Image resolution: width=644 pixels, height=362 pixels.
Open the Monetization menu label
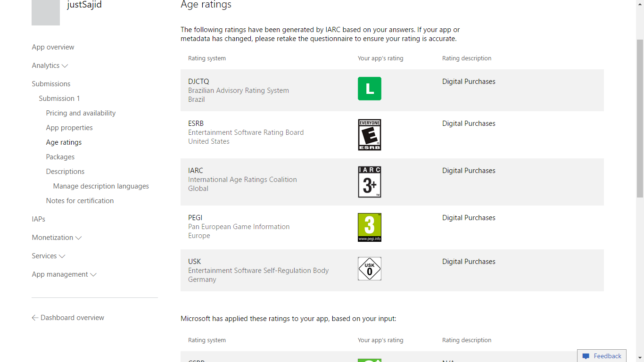(52, 238)
